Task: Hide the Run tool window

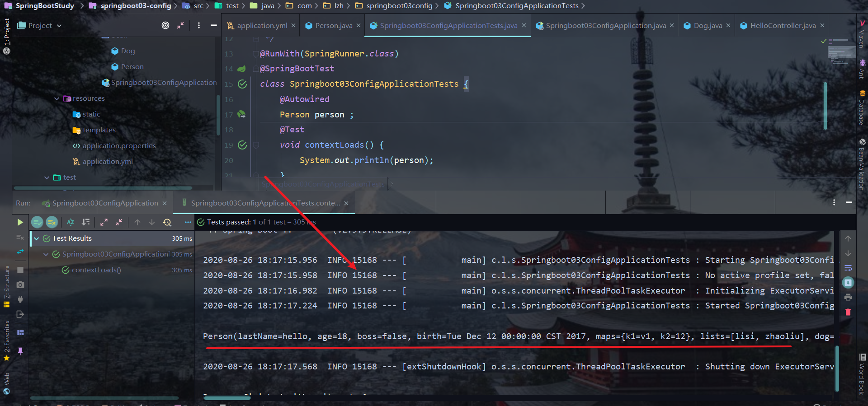Action: (849, 202)
